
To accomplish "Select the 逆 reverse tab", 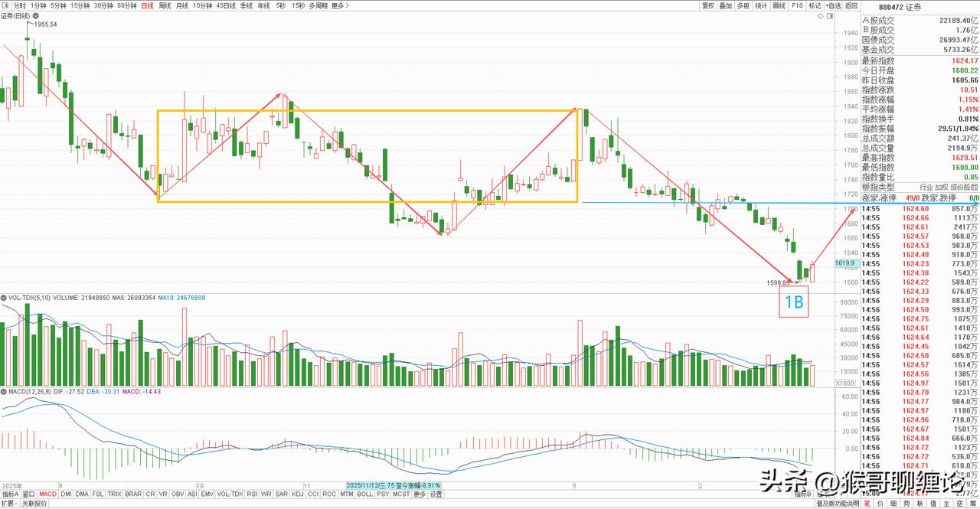I will pos(960,504).
